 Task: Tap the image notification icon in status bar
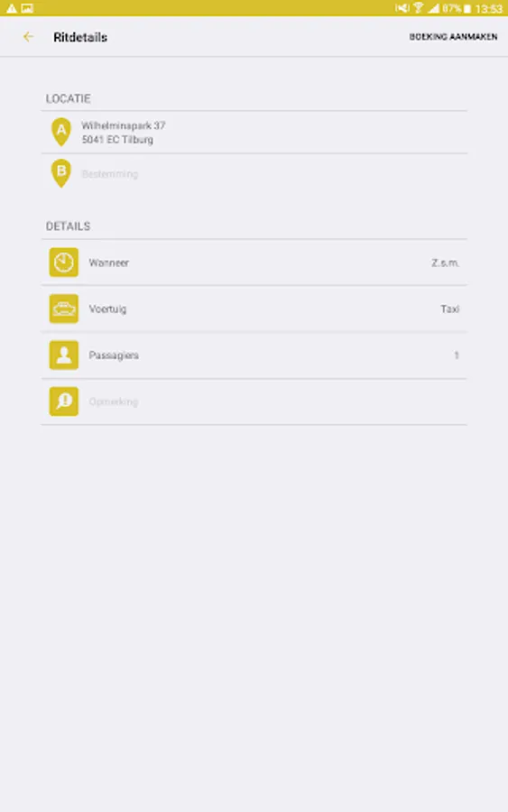point(27,8)
